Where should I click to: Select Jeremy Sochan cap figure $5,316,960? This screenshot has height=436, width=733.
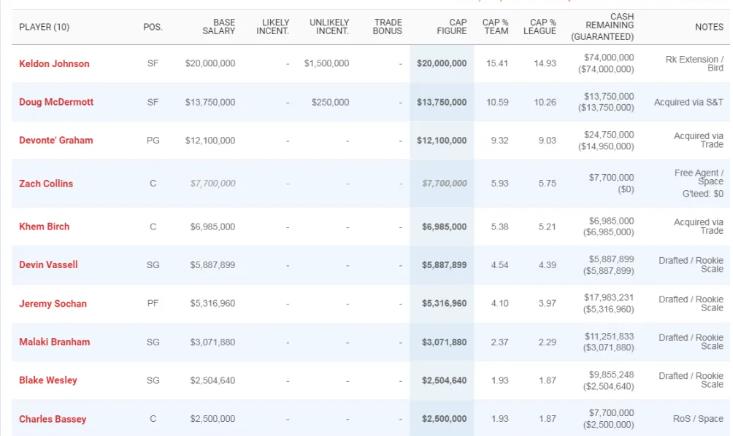(x=445, y=303)
